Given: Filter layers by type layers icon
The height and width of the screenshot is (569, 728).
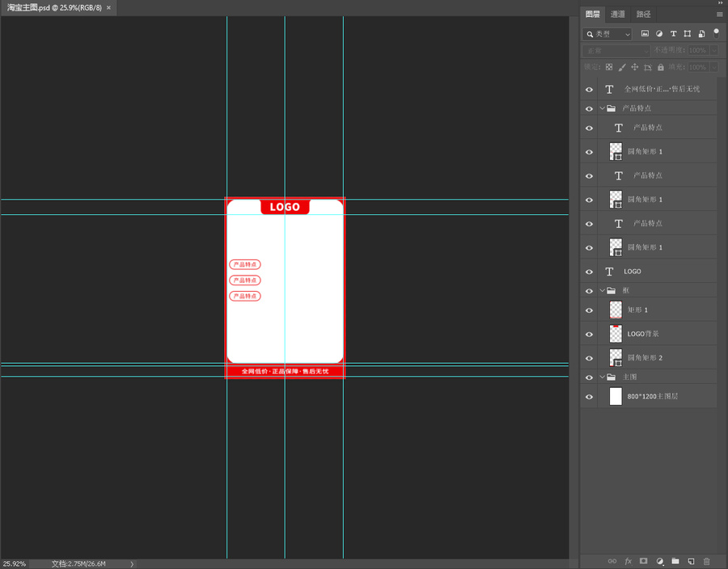Looking at the screenshot, I should click(x=673, y=33).
